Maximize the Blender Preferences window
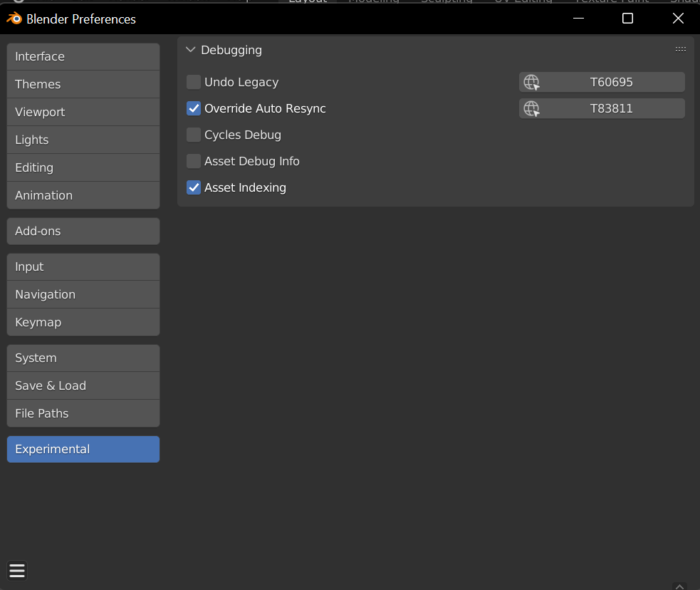 coord(627,19)
